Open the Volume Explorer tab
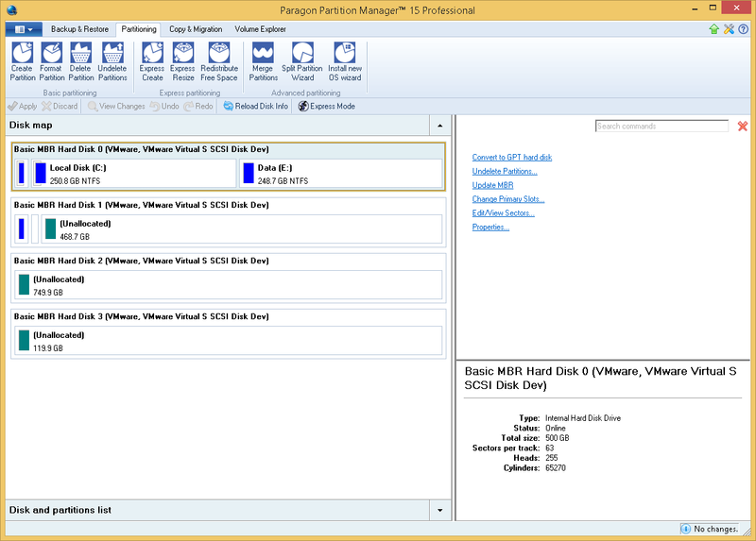 tap(260, 29)
